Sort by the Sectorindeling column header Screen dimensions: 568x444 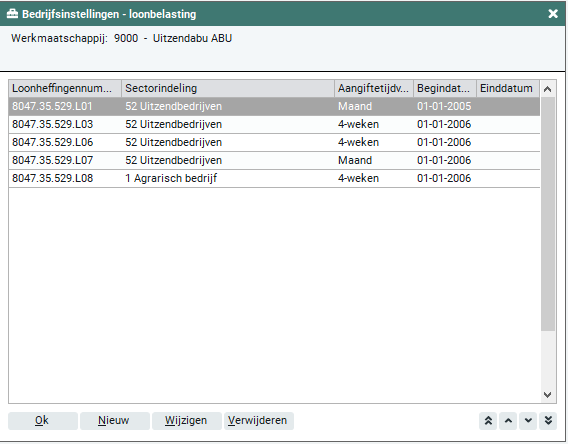click(228, 88)
